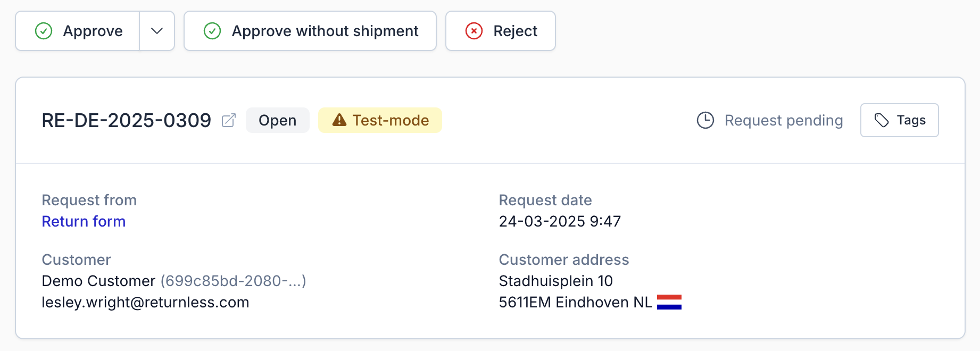
Task: Click the Demo Customer name
Action: click(x=98, y=281)
